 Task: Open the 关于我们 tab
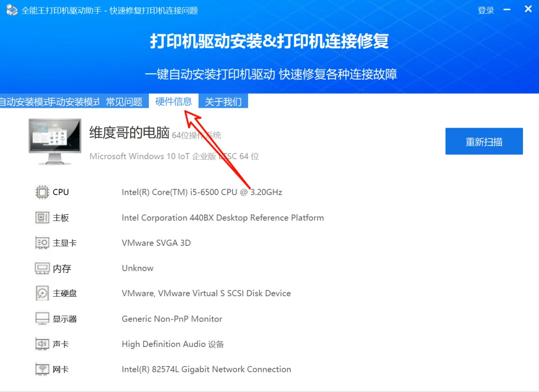(223, 102)
